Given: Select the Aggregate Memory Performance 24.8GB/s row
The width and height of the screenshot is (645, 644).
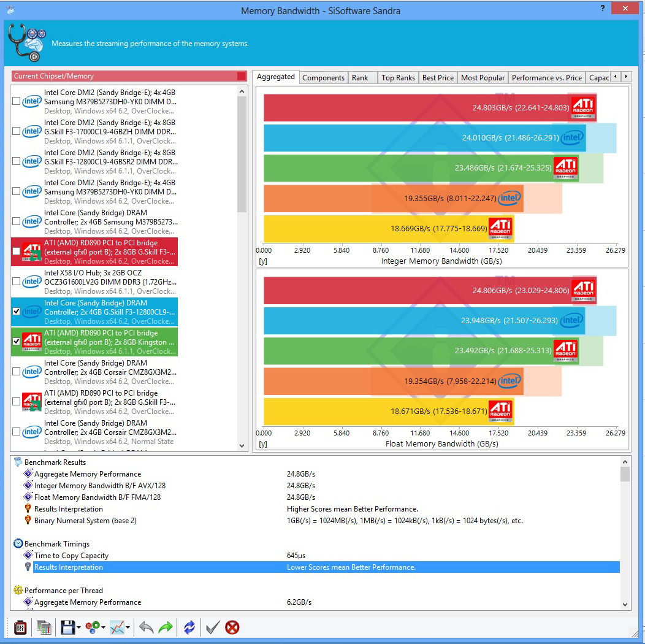Looking at the screenshot, I should coord(321,473).
